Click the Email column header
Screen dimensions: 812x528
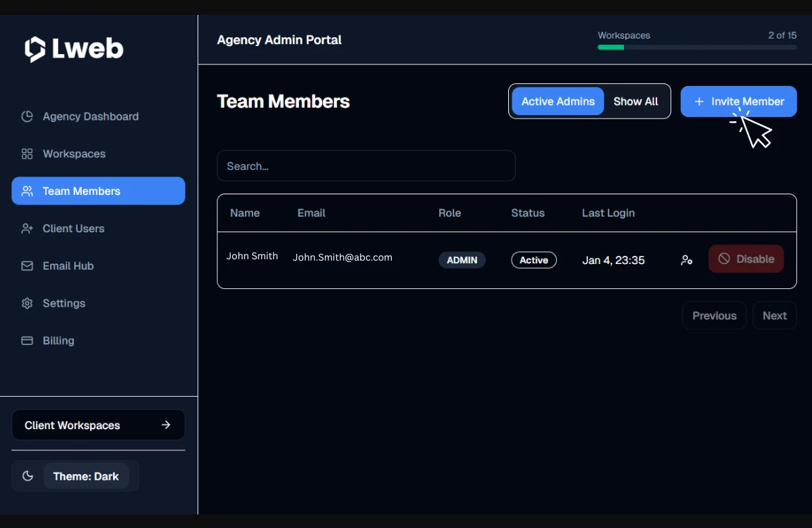[311, 213]
